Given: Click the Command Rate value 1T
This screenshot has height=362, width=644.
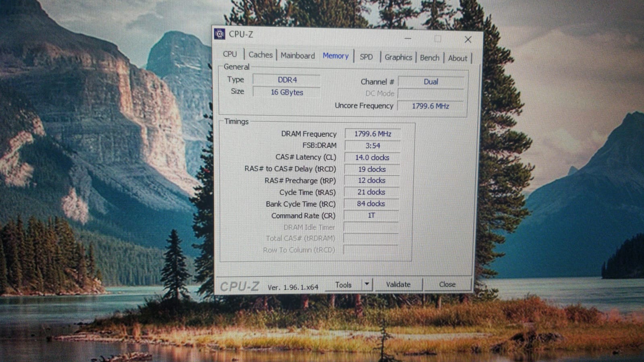Looking at the screenshot, I should click(371, 215).
